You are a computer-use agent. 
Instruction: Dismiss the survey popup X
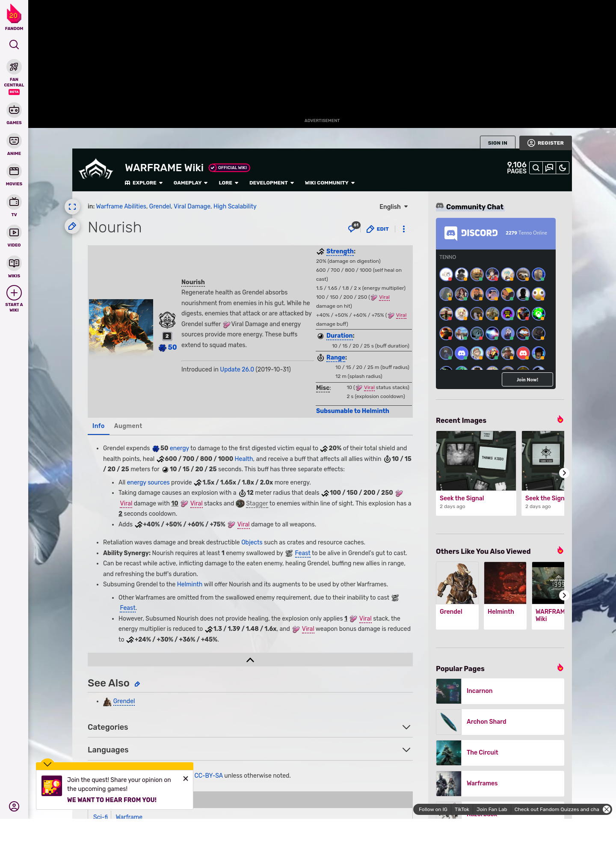186,779
